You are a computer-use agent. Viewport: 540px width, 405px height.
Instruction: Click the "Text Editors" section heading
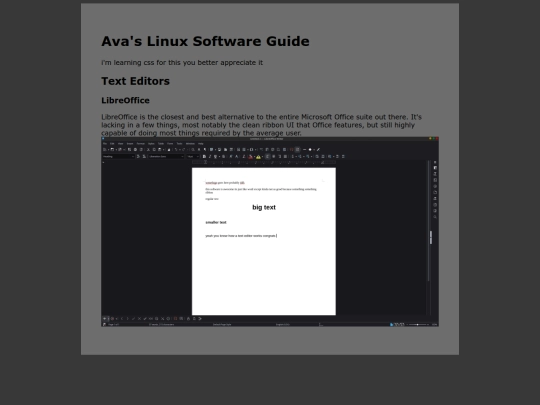pos(135,81)
